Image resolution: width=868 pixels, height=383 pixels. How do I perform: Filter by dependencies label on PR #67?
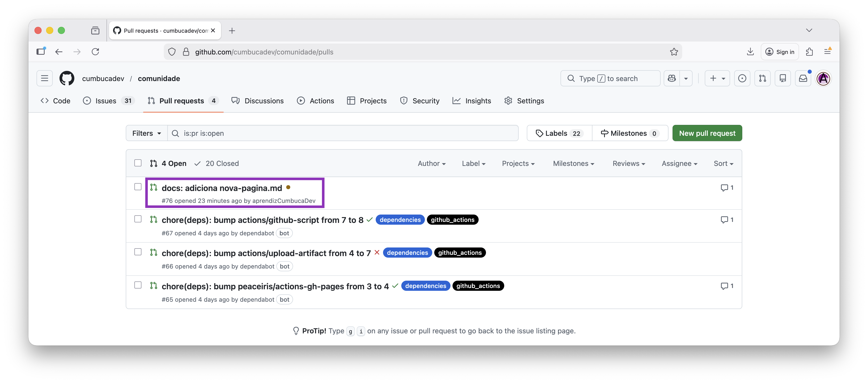click(400, 220)
